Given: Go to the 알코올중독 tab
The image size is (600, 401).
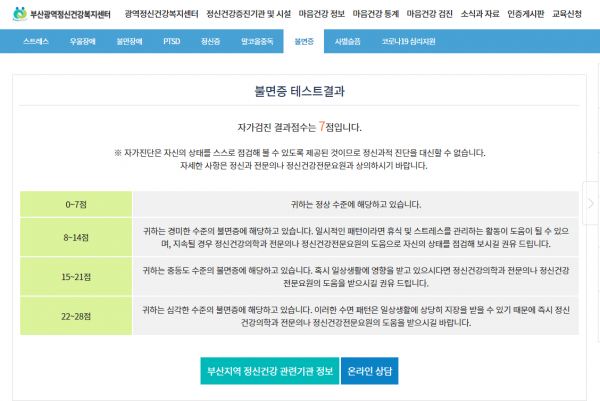Looking at the screenshot, I should pyautogui.click(x=255, y=42).
